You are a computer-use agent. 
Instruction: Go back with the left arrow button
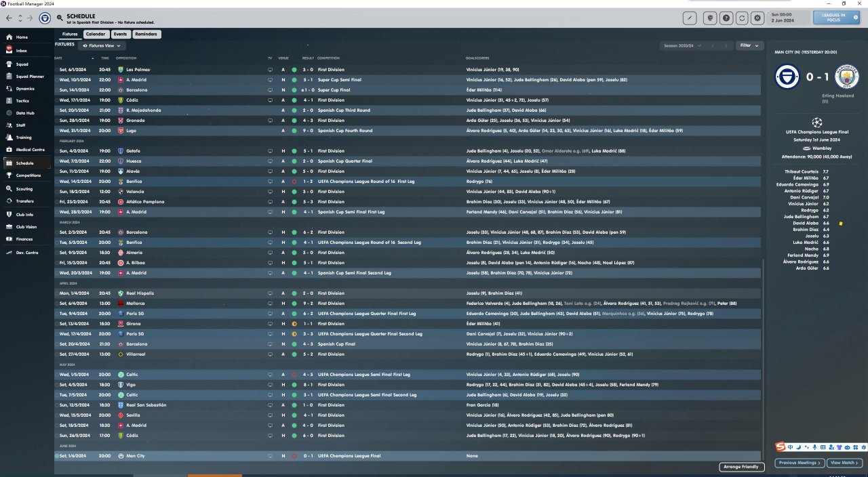(x=9, y=18)
